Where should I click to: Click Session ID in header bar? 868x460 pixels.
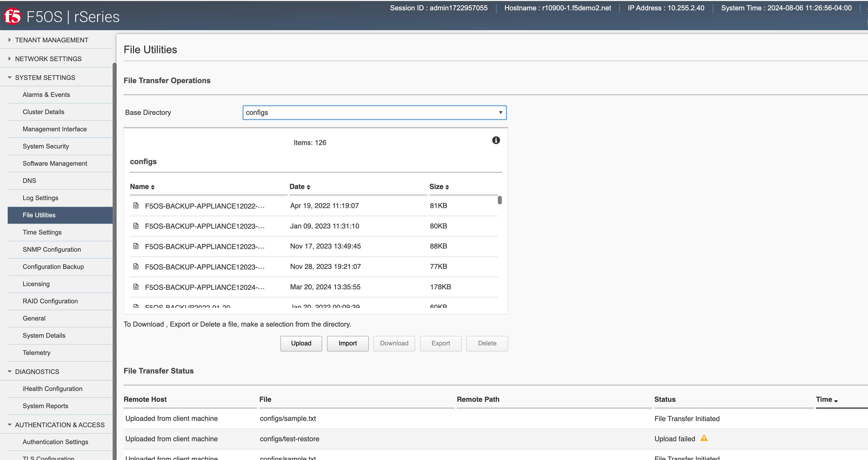[439, 8]
